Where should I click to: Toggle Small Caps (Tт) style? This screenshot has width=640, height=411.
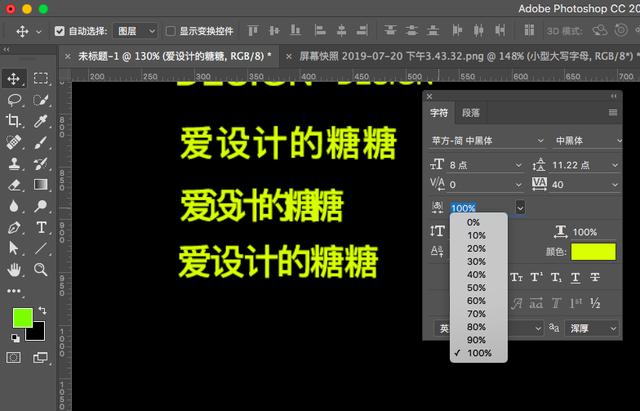(516, 278)
